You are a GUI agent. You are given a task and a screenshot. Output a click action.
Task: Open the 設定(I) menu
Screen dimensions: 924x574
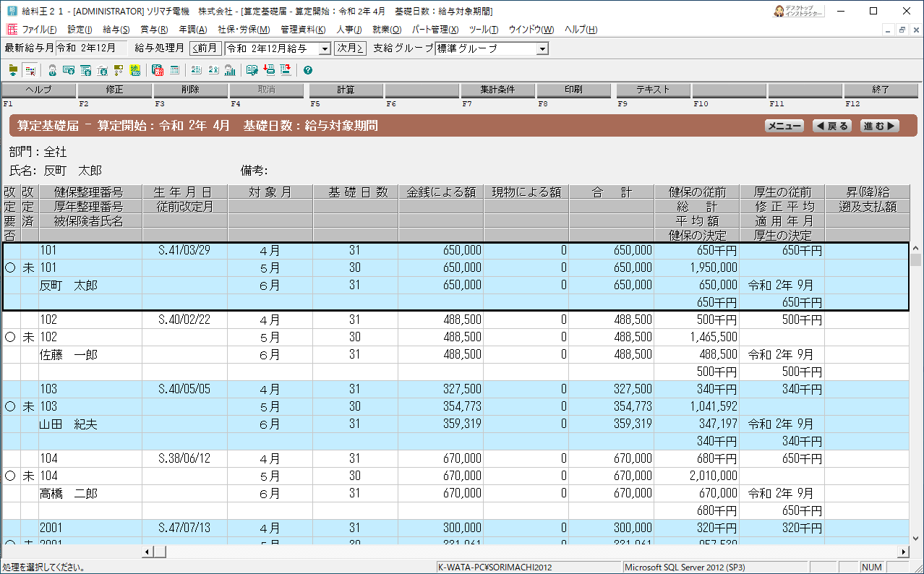coord(80,30)
